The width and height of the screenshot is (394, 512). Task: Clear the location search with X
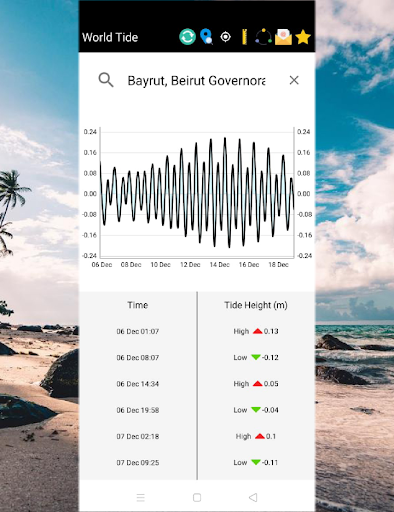point(294,80)
